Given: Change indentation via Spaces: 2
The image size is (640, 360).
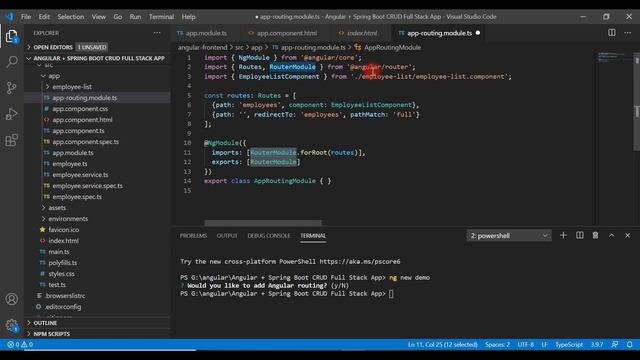Looking at the screenshot, I should pyautogui.click(x=497, y=344).
